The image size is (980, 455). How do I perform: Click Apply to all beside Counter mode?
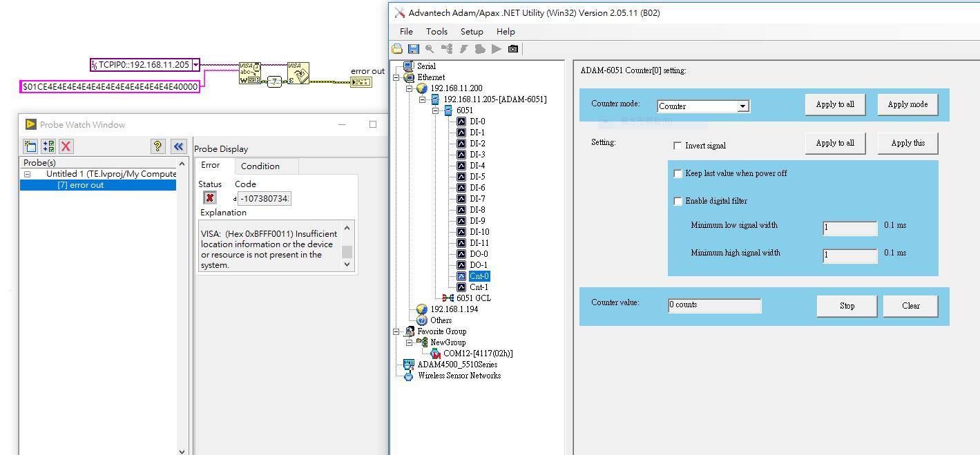tap(835, 104)
